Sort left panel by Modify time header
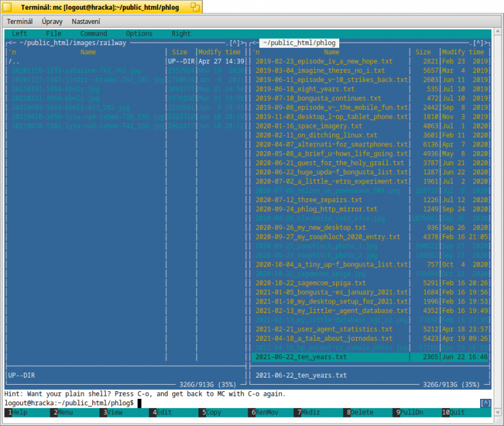Image resolution: width=504 pixels, height=426 pixels. 220,52
